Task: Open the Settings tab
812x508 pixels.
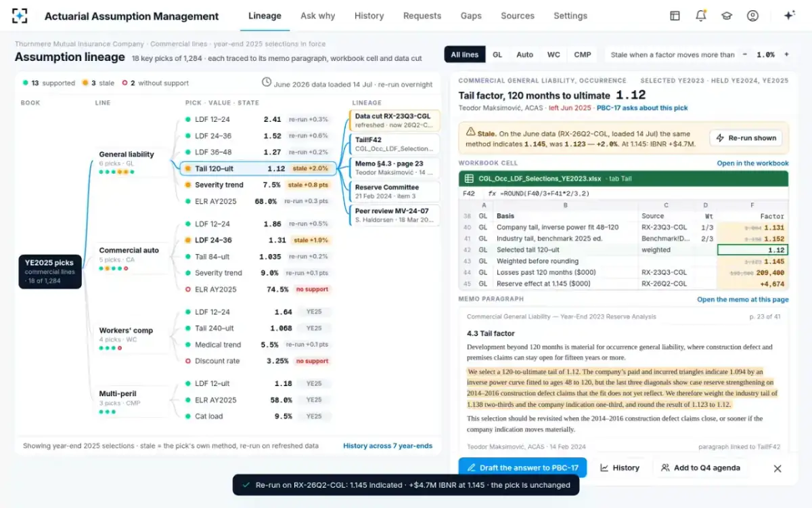Action: point(570,16)
